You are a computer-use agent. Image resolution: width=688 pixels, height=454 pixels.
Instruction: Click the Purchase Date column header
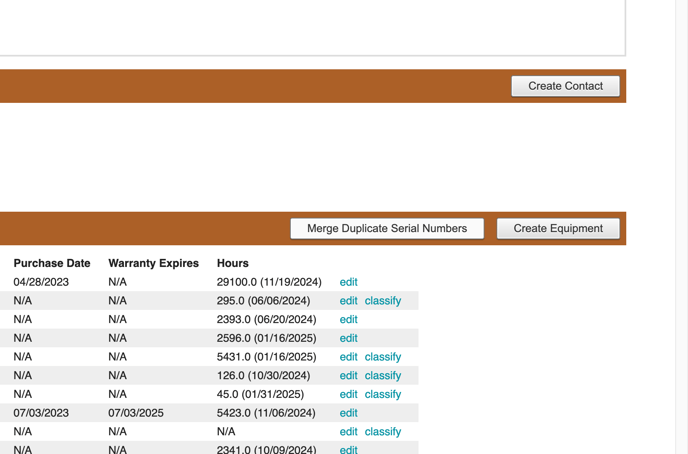coord(52,263)
